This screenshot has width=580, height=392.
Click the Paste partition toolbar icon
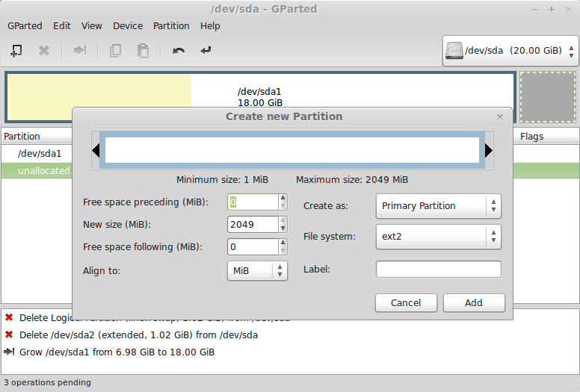(143, 51)
